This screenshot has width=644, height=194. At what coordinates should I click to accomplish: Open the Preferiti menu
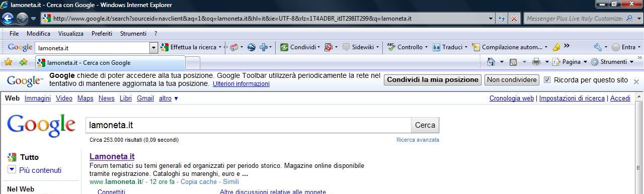102,34
